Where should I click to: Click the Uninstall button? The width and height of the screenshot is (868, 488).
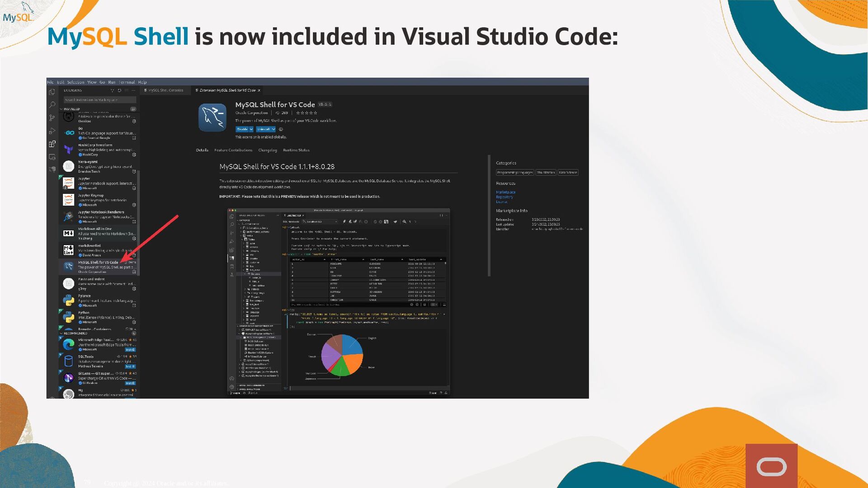[x=264, y=129]
